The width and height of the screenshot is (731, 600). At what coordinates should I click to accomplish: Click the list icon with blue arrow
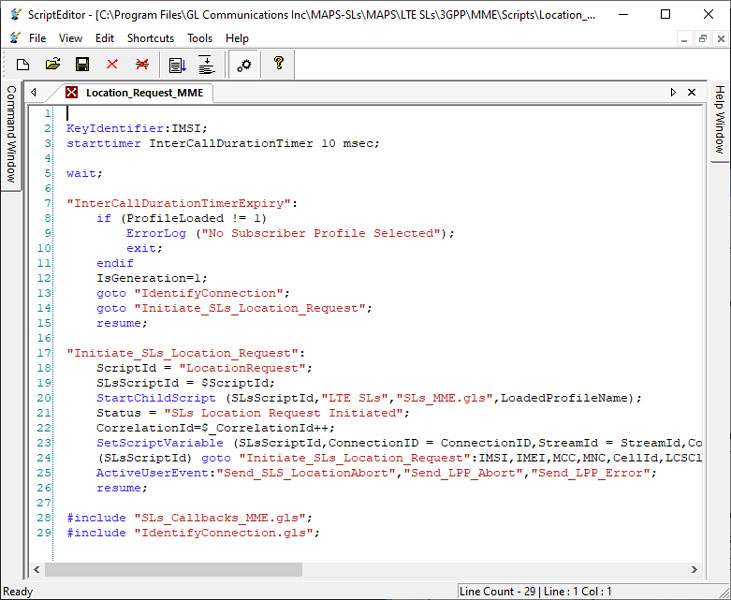pos(177,64)
